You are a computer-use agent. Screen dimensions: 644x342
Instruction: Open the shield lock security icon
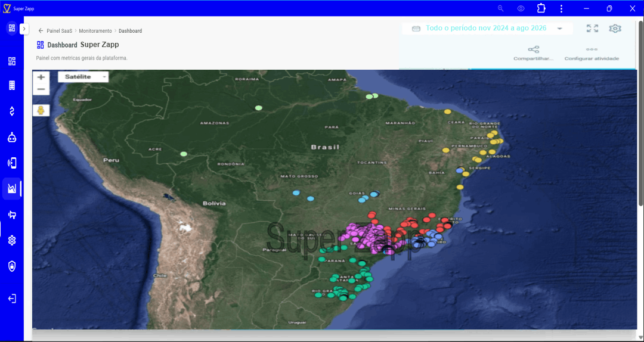12,266
